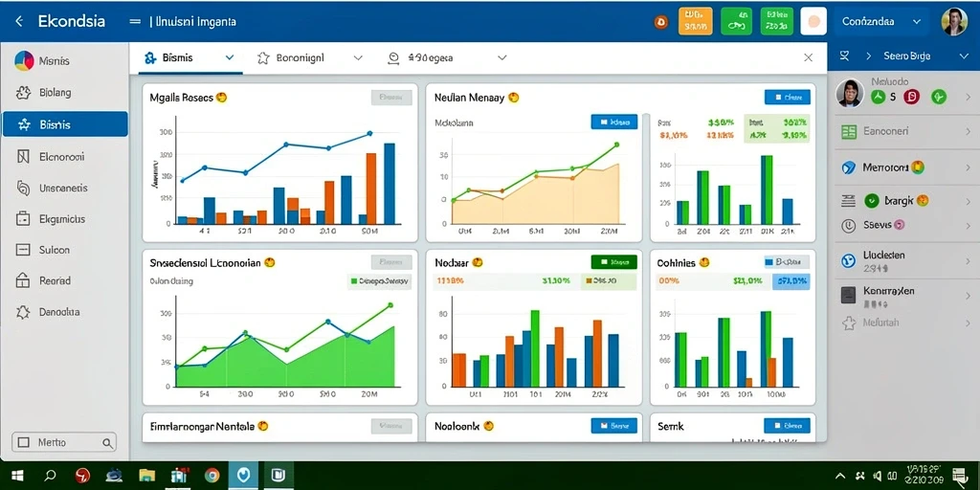Screen dimensions: 980x490
Task: Expand the Boronignl tab dropdown chevron
Action: [358, 57]
